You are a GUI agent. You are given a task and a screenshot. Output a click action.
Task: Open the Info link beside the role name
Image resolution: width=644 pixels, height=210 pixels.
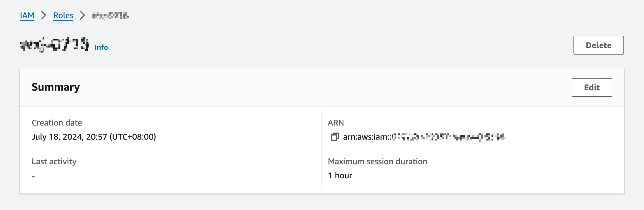click(x=101, y=48)
